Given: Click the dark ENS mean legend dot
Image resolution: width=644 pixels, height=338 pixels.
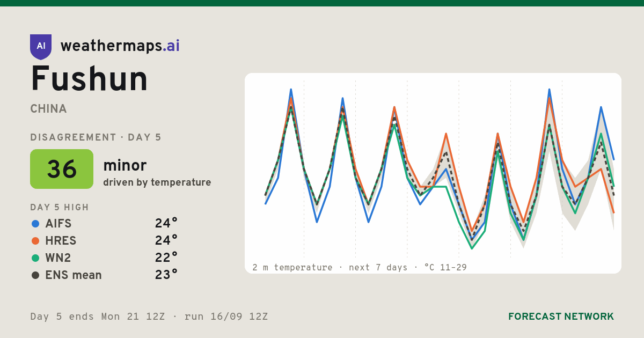Looking at the screenshot, I should coord(35,275).
